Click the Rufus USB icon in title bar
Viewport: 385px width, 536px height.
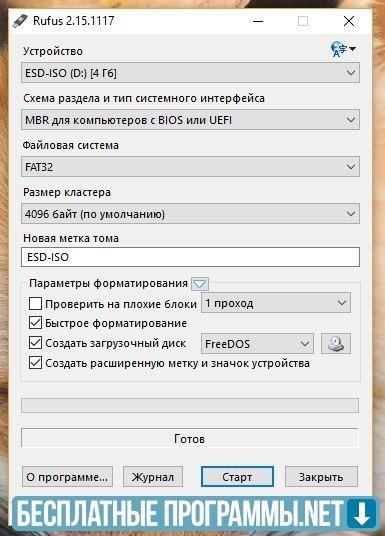(20, 21)
